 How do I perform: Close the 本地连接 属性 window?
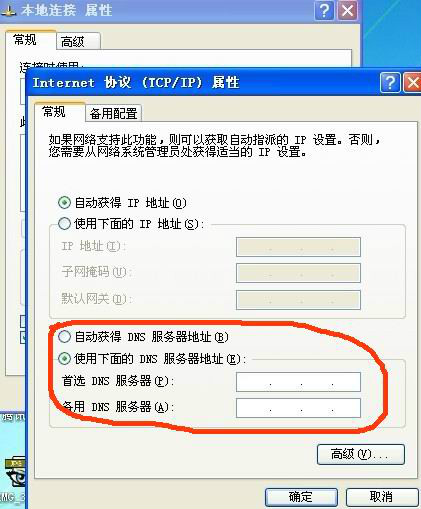coord(348,11)
